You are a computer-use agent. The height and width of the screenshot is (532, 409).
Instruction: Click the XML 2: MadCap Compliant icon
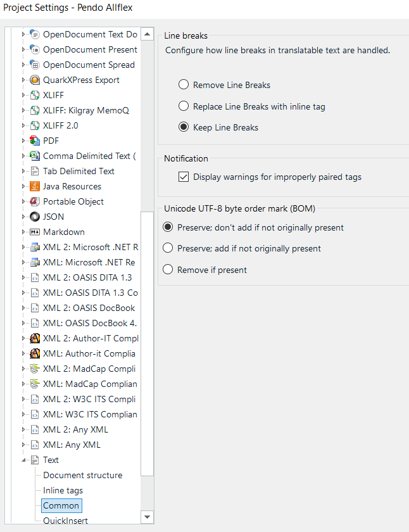35,369
